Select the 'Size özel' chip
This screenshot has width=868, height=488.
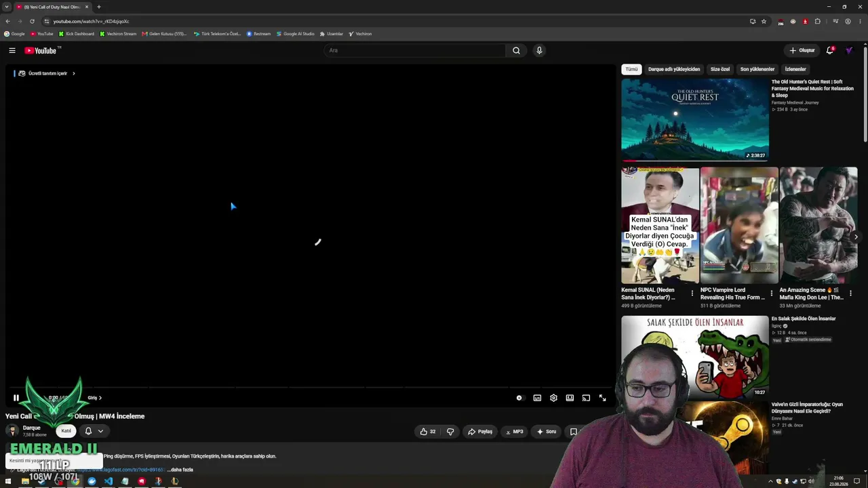(x=720, y=69)
